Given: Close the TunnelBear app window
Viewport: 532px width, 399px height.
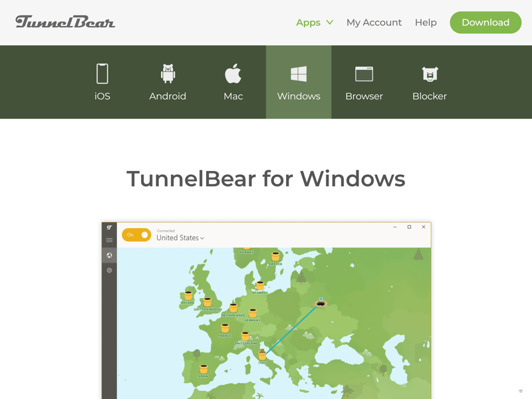Looking at the screenshot, I should point(424,227).
